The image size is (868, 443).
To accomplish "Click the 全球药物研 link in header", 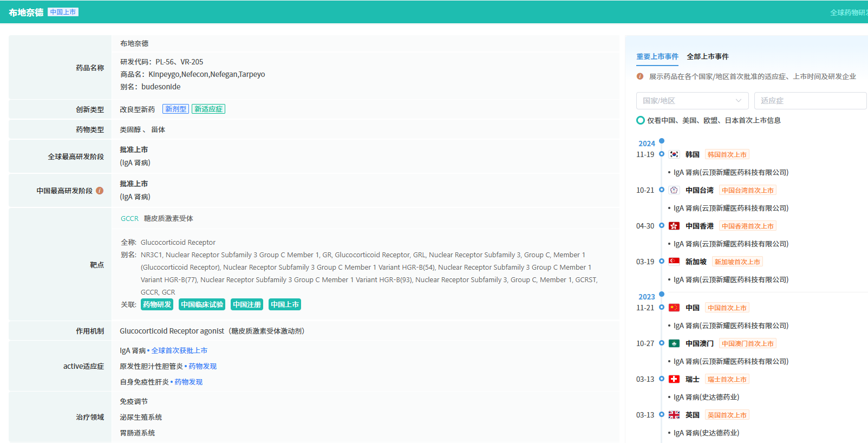I will (x=849, y=12).
